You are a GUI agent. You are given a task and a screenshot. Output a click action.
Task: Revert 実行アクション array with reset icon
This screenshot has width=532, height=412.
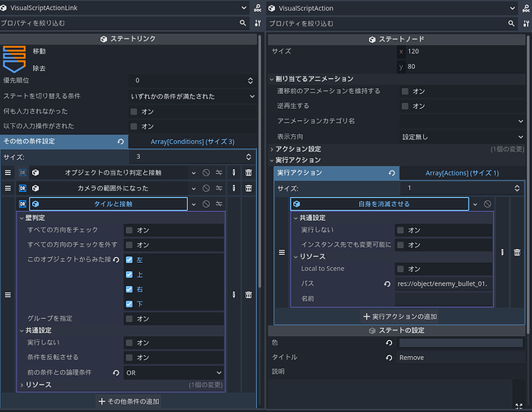pos(392,173)
